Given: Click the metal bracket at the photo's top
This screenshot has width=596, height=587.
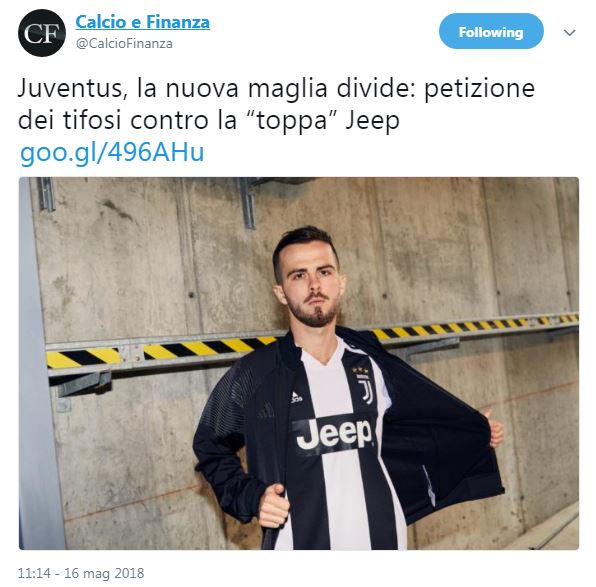Looking at the screenshot, I should (x=248, y=203).
